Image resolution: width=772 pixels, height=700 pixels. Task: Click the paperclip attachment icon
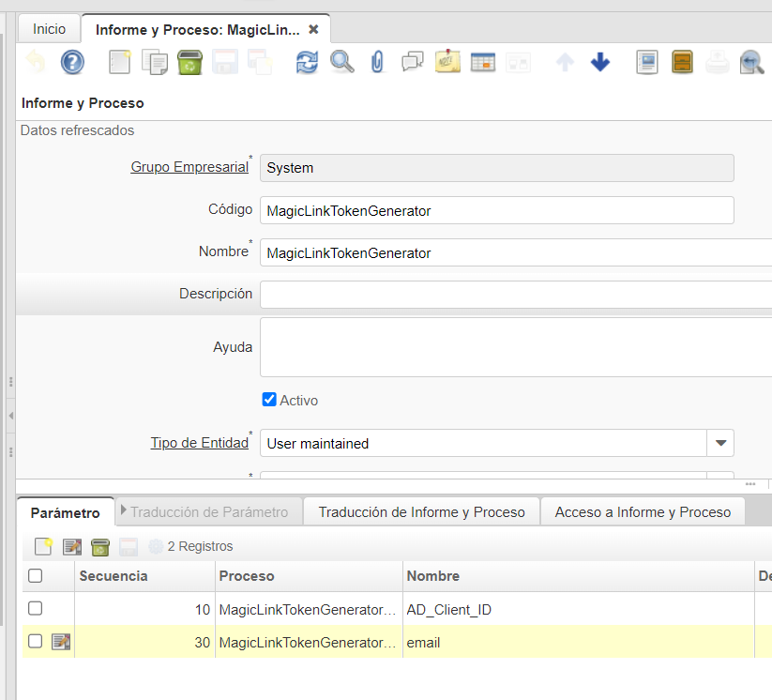(377, 63)
